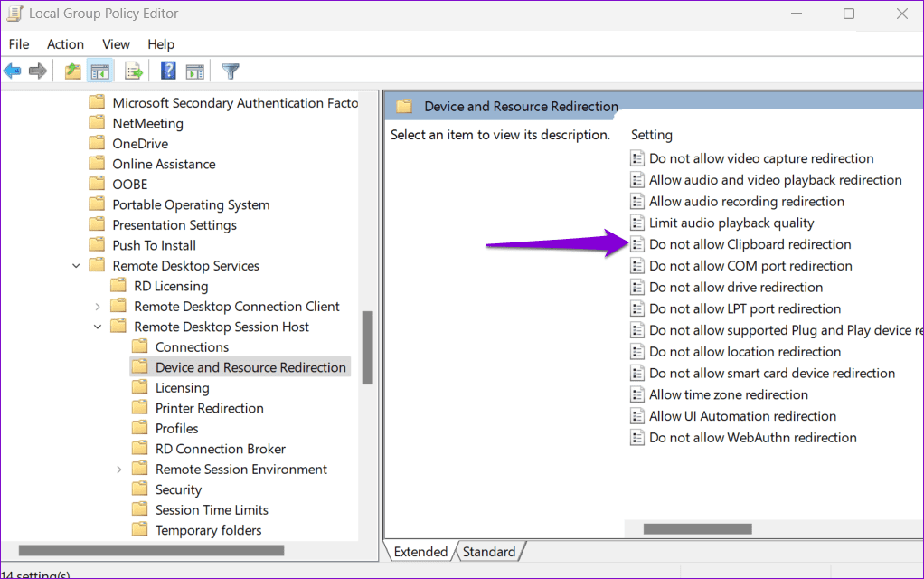Open the View menu
924x579 pixels.
pos(116,44)
